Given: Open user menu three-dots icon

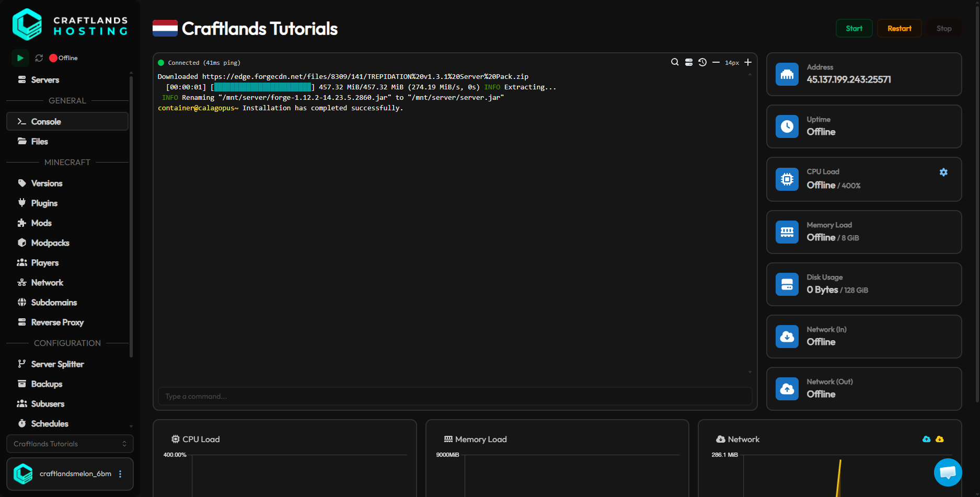Looking at the screenshot, I should click(x=120, y=474).
